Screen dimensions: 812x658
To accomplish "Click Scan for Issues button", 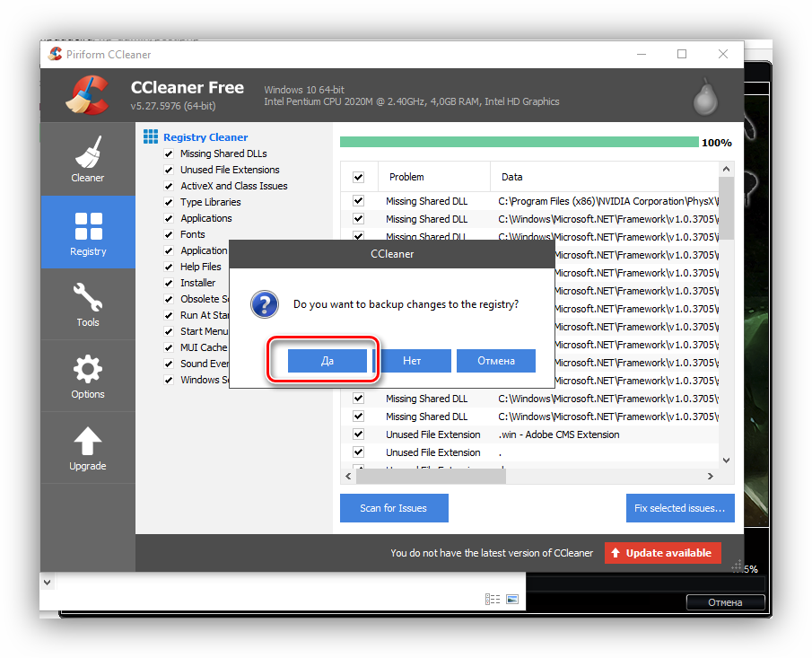I will coord(394,508).
